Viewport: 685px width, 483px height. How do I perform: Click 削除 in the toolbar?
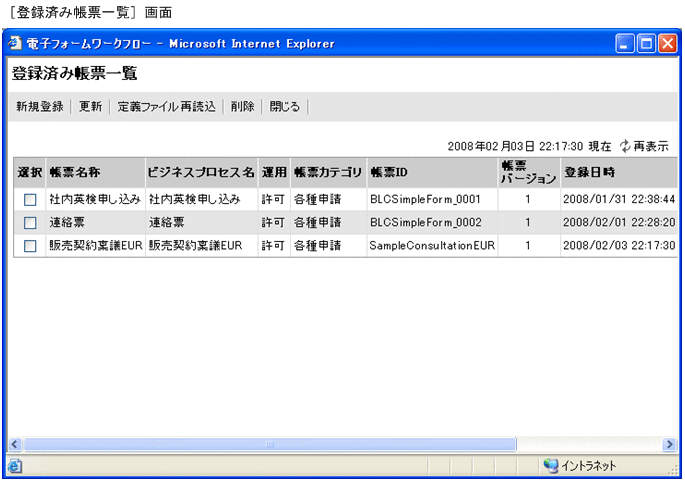pyautogui.click(x=242, y=107)
